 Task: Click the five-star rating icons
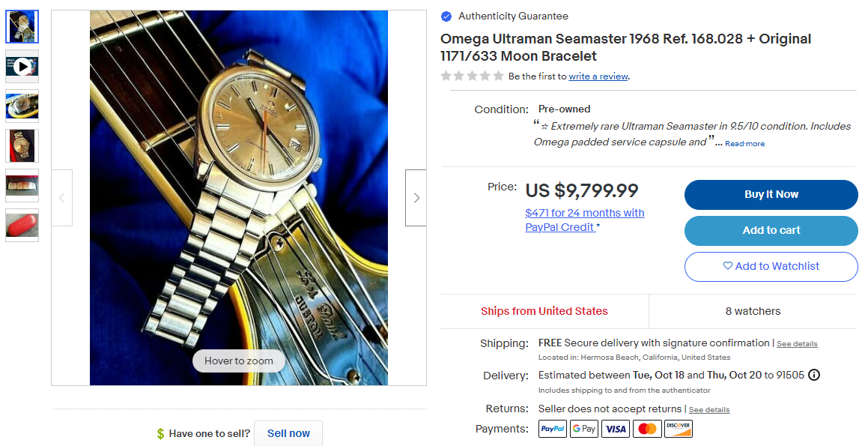473,76
